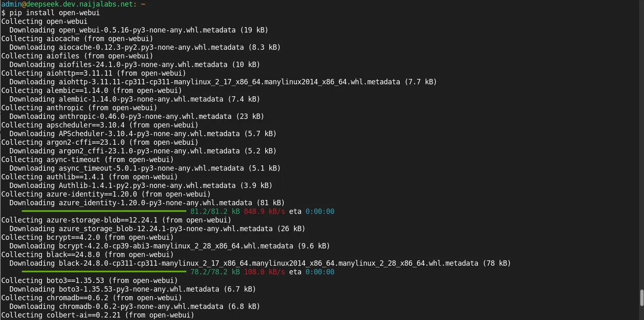644x320 pixels.
Task: Click 'Collecting azure-identity==1.20.0' line
Action: point(106,194)
